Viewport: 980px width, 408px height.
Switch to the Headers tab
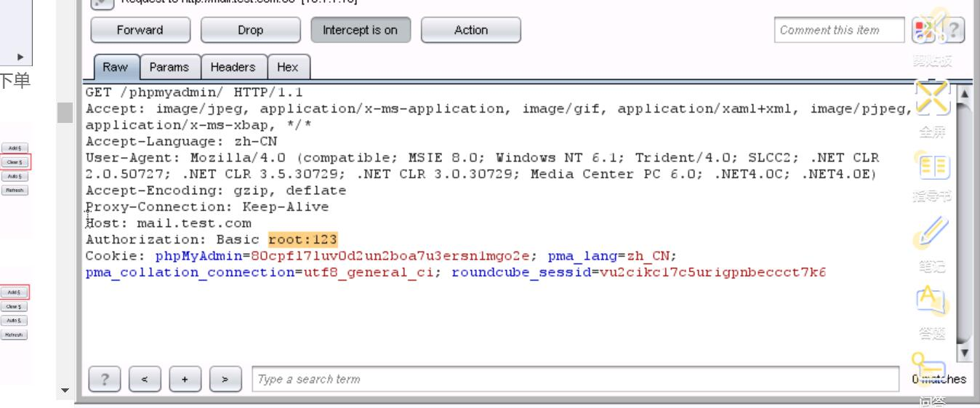[x=234, y=67]
